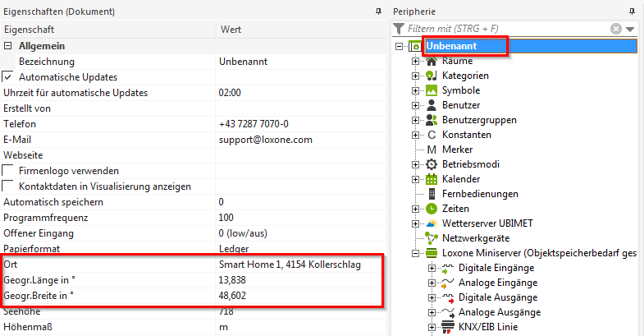The width and height of the screenshot is (644, 336).
Task: Expand the Räume tree node
Action: (x=415, y=61)
